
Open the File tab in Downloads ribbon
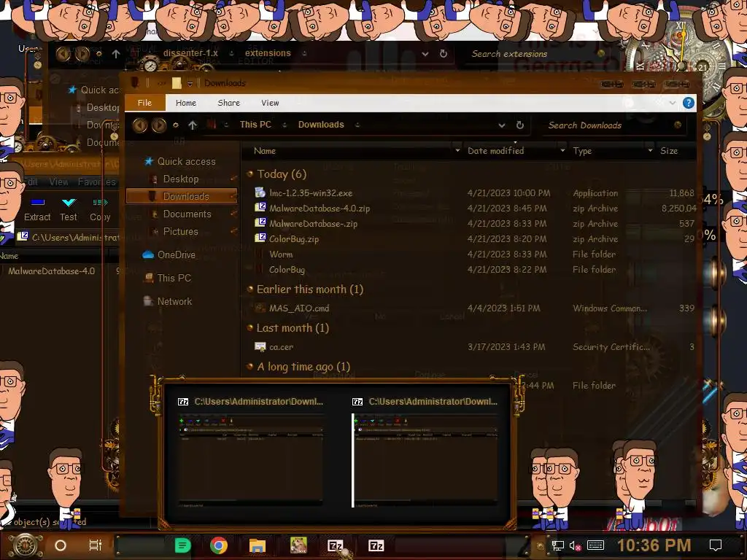145,103
